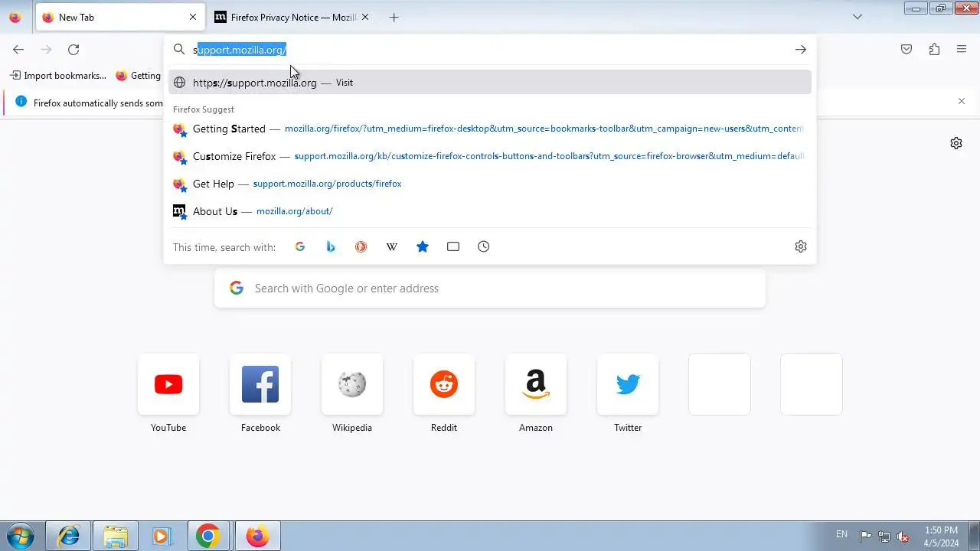Open the Extensions puzzle icon
980x551 pixels.
point(934,50)
